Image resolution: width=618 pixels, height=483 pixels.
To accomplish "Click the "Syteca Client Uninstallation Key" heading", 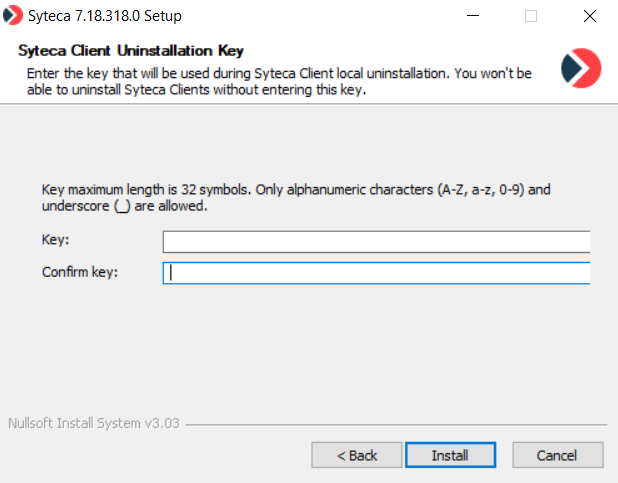I will [x=131, y=51].
